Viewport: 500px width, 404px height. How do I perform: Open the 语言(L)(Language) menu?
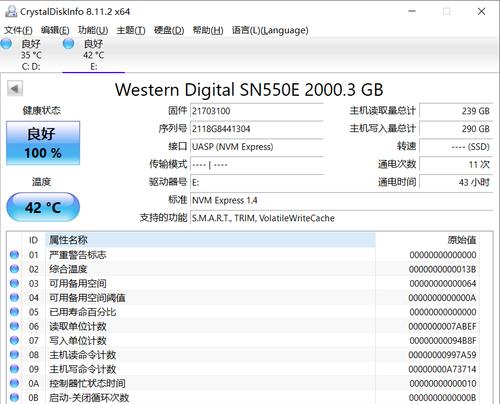coord(270,30)
